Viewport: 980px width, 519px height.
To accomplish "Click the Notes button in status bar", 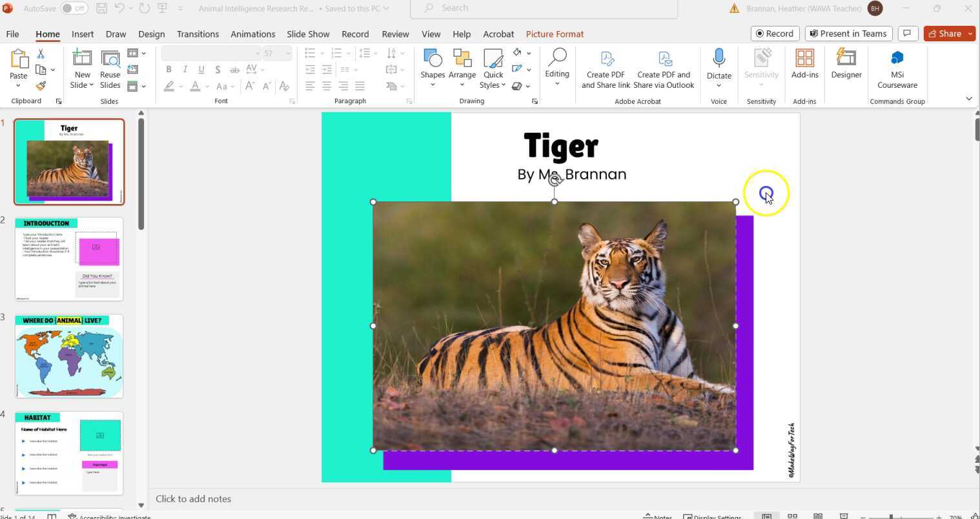I will point(658,516).
